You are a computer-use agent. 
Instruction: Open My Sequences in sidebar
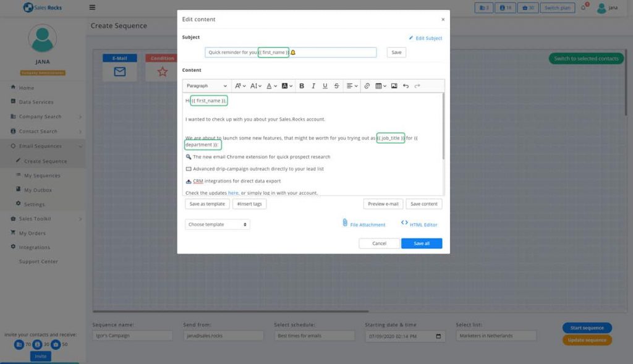(x=42, y=176)
